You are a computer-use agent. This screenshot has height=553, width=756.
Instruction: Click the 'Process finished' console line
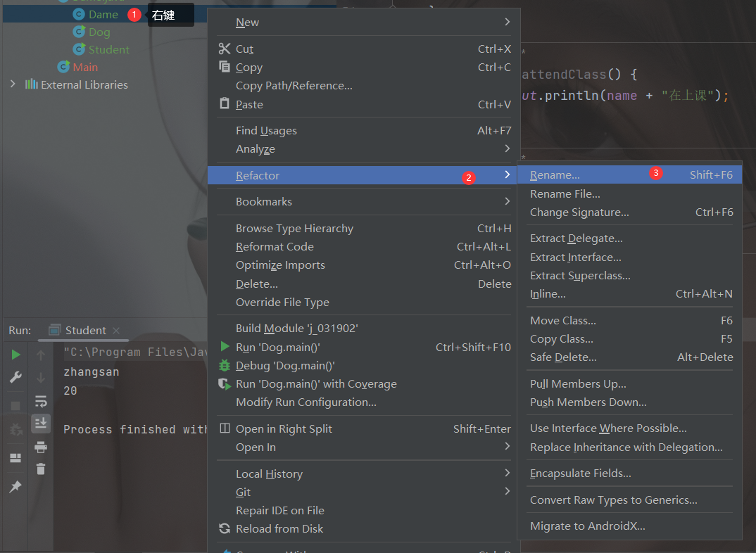[x=135, y=429]
